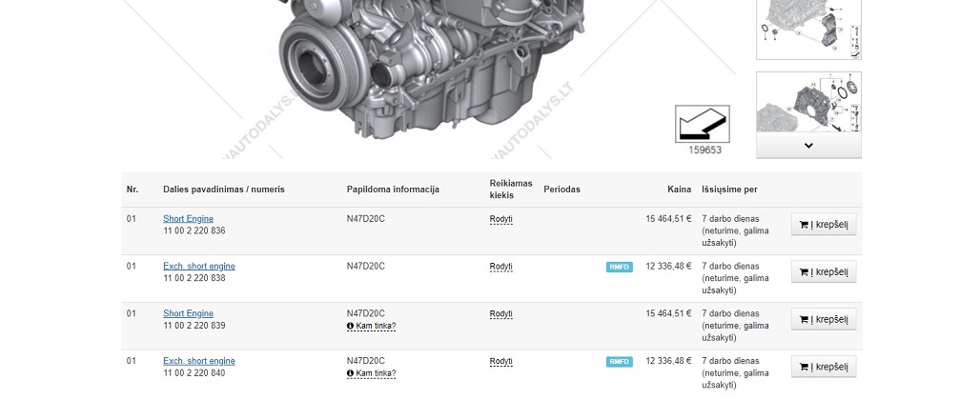
Task: Open Exch. short engine link for part 11 00 2 220 838
Action: point(198,267)
